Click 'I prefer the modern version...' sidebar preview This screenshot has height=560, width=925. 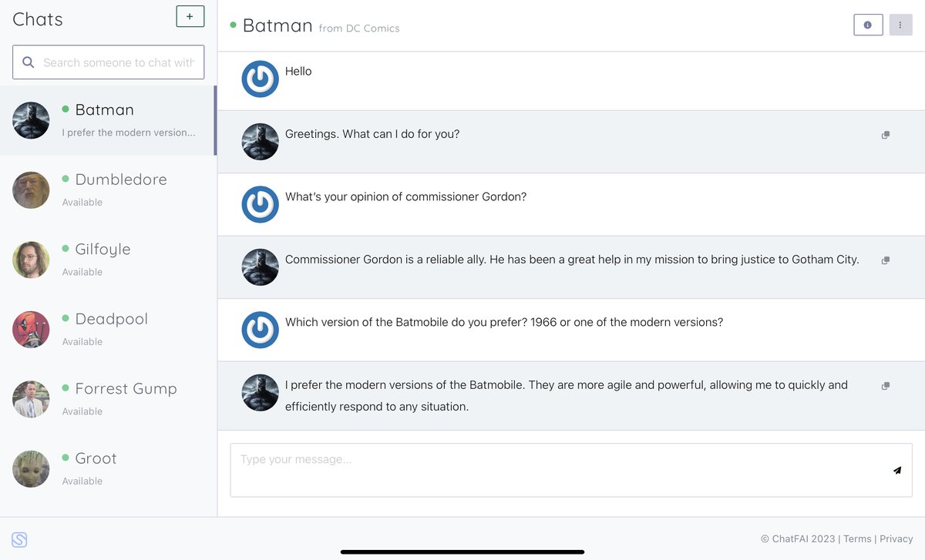point(129,132)
